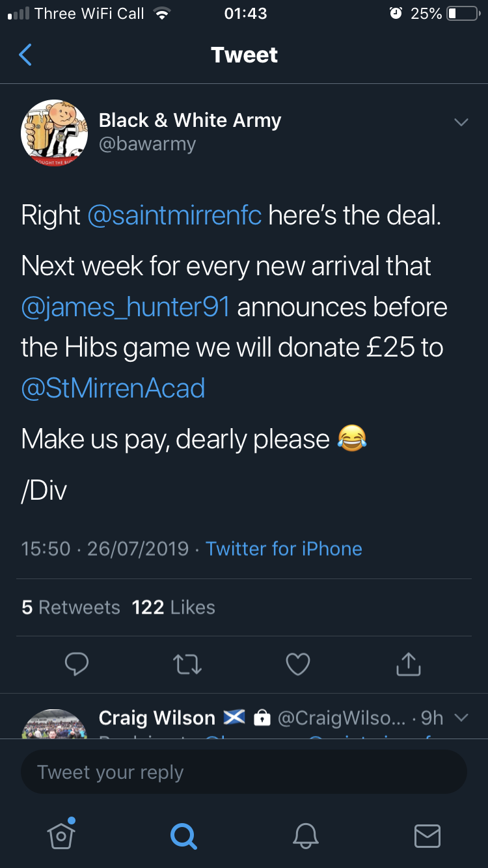Viewport: 488px width, 868px height.
Task: Open @StMirrenAcad mention link
Action: (113, 388)
